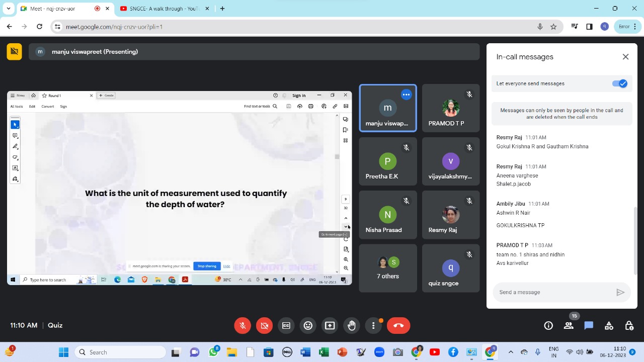
Task: Click All tools in the shared PDF viewer
Action: click(x=17, y=107)
